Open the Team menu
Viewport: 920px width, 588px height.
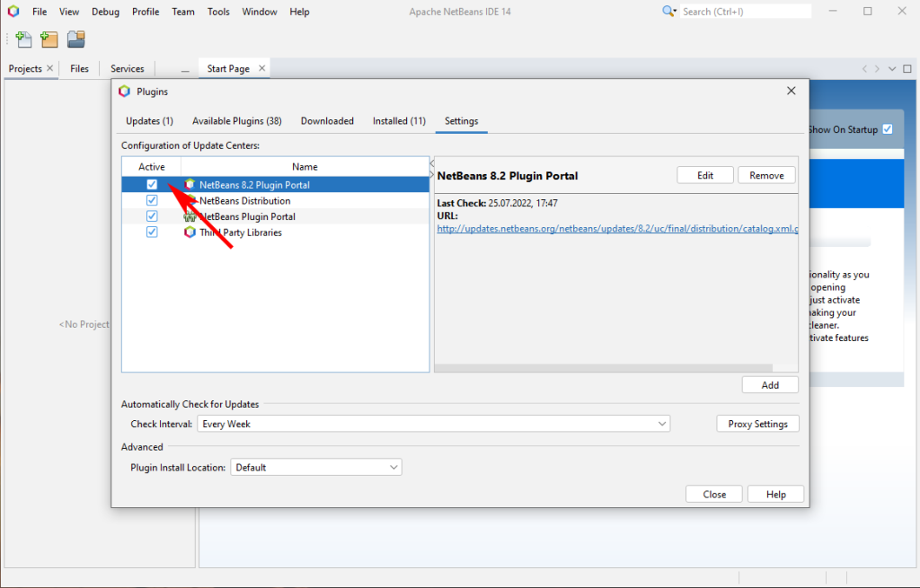pos(183,12)
